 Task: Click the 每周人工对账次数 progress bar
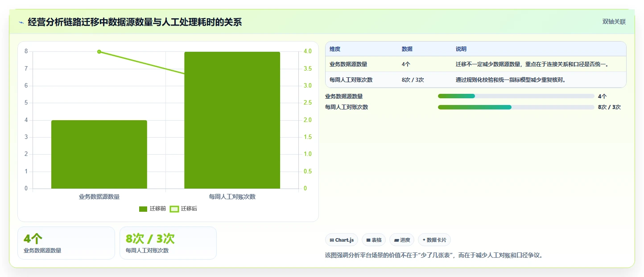516,107
